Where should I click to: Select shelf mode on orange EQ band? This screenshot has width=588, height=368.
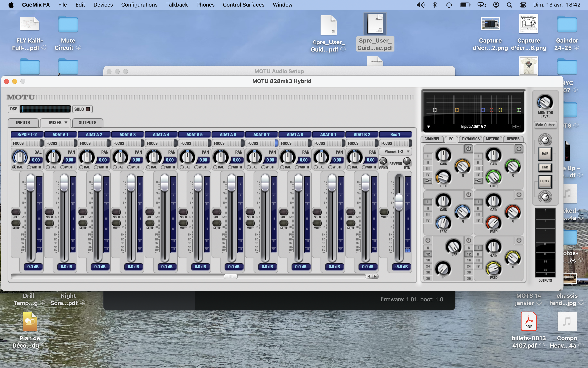(x=428, y=181)
